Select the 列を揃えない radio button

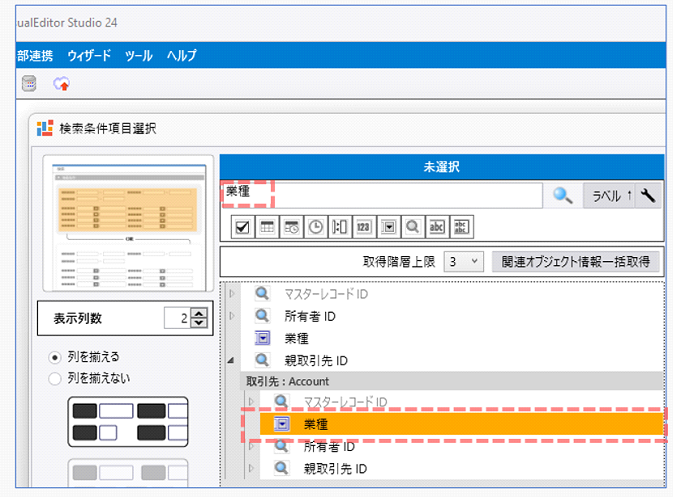click(x=55, y=379)
